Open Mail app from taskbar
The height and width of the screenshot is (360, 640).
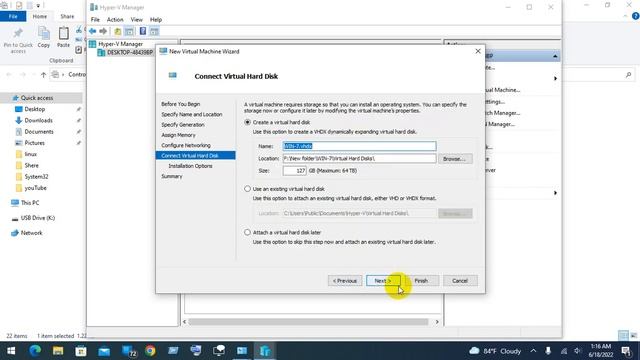[x=104, y=351]
